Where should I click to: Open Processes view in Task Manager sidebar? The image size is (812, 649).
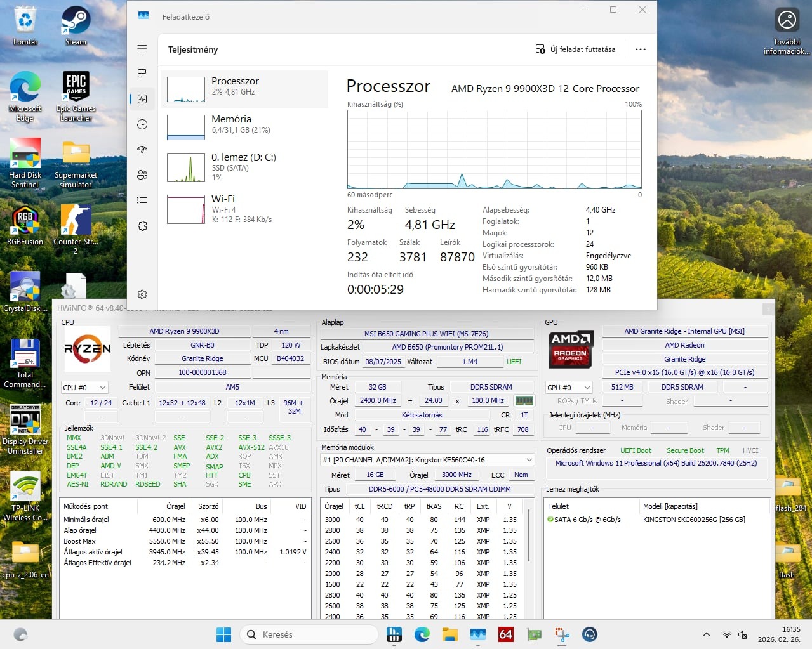point(142,74)
